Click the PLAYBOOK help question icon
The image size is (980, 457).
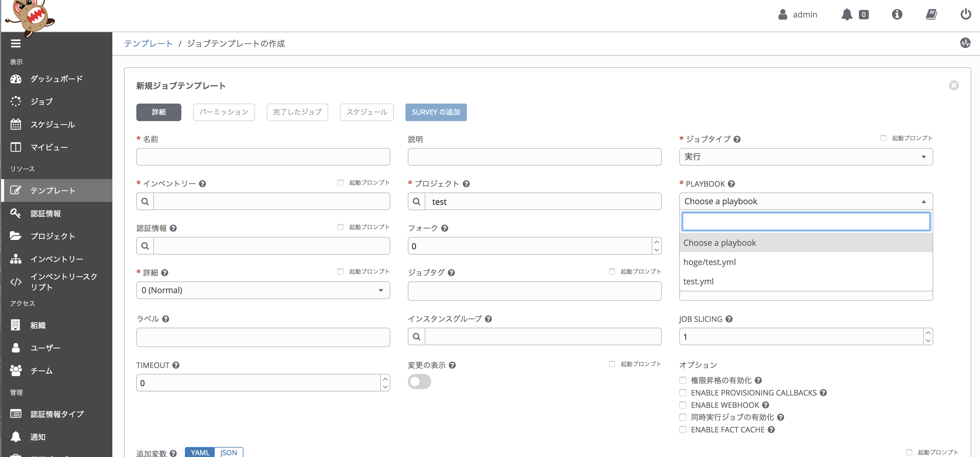point(731,184)
